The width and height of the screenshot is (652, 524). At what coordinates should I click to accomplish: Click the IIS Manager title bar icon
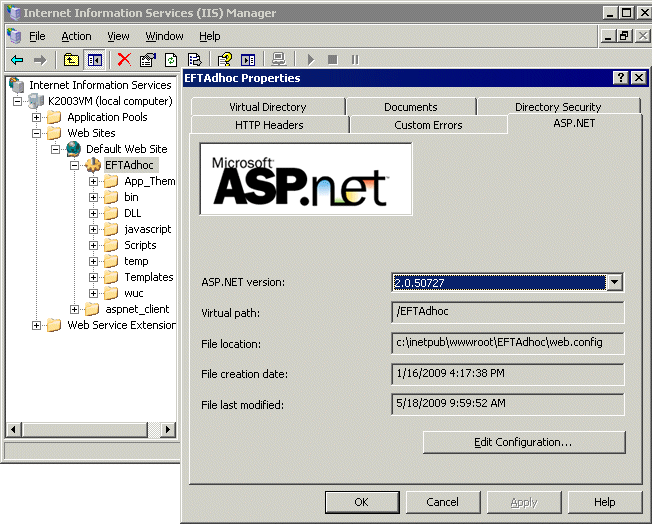tap(14, 12)
